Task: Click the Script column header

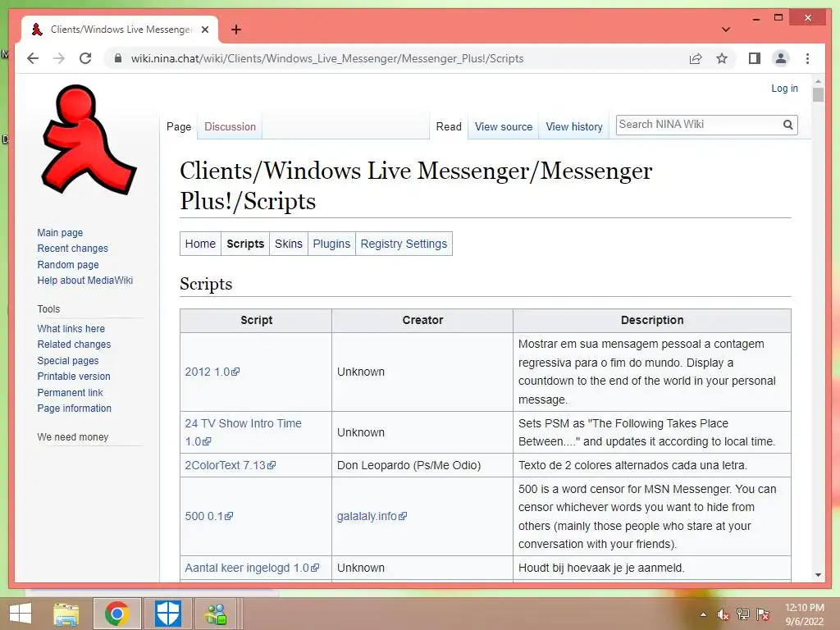Action: click(256, 321)
